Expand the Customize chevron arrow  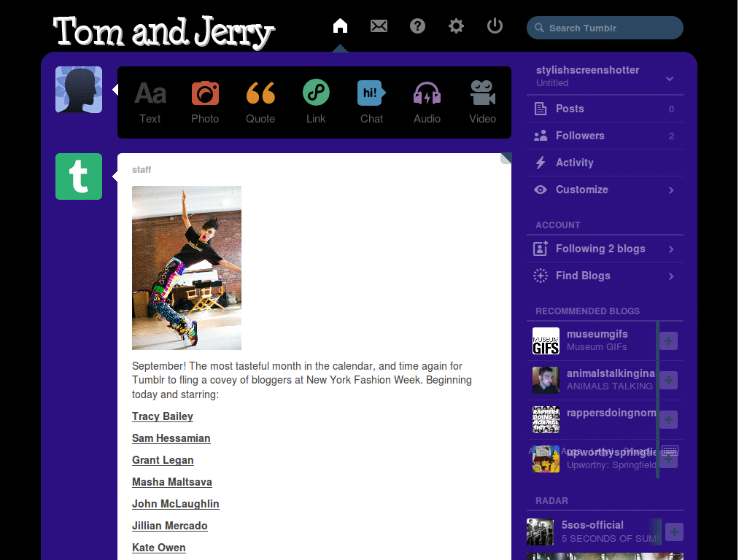pyautogui.click(x=671, y=190)
